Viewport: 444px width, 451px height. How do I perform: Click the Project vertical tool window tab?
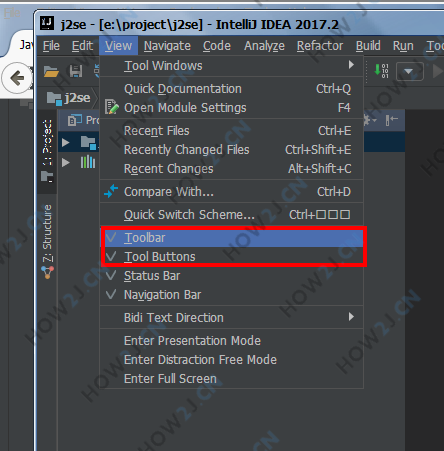point(47,151)
